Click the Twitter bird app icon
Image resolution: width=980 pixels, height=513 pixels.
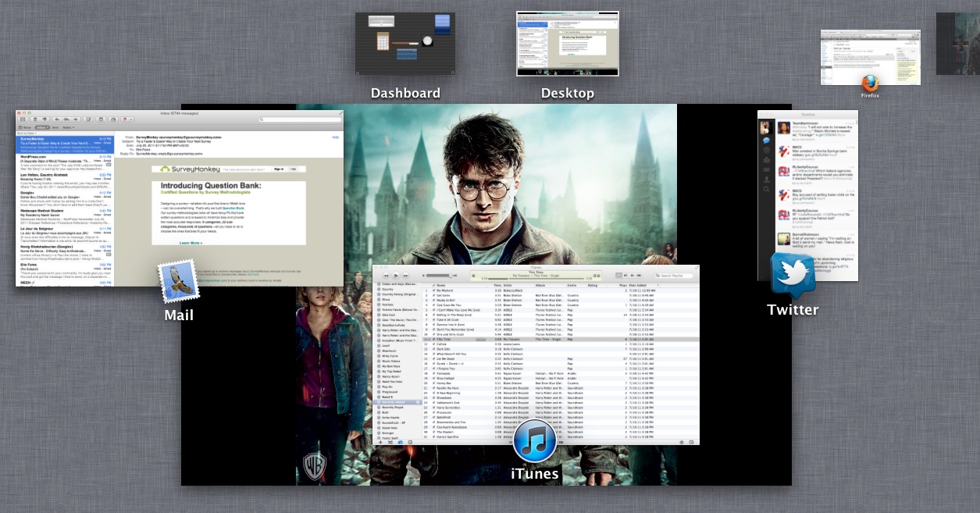(x=793, y=275)
